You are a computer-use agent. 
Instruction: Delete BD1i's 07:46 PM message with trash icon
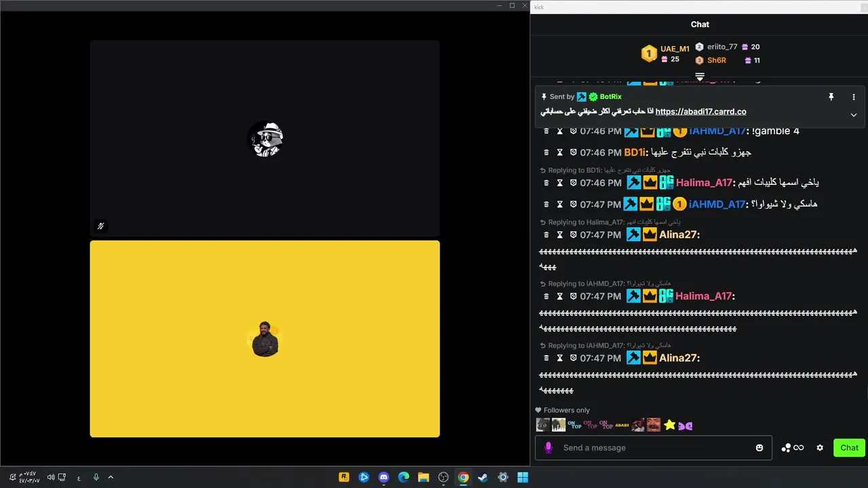[547, 152]
